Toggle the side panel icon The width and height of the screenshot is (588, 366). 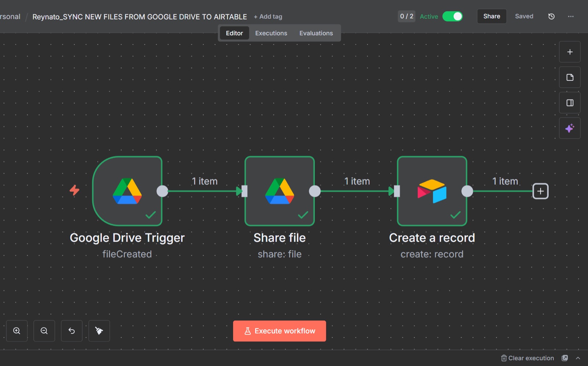(x=570, y=103)
